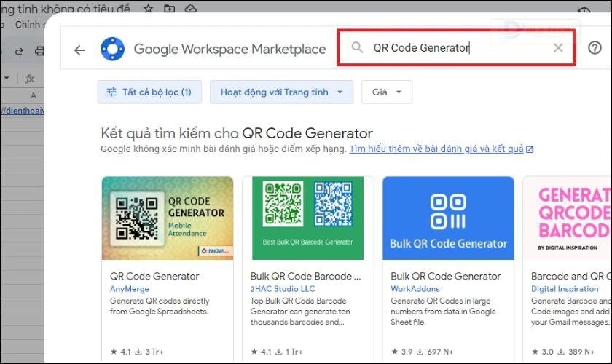This screenshot has height=364, width=612.
Task: Click the Digital Inspiration developer link
Action: (x=565, y=289)
